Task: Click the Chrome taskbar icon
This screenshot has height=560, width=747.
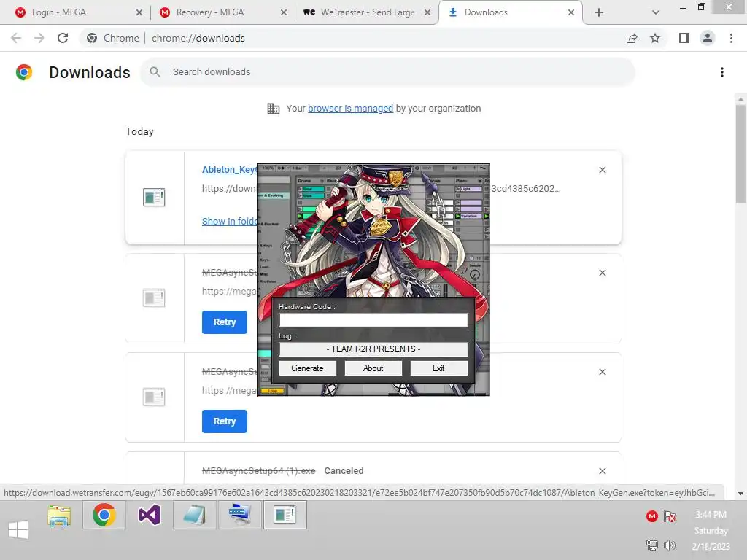Action: [104, 516]
